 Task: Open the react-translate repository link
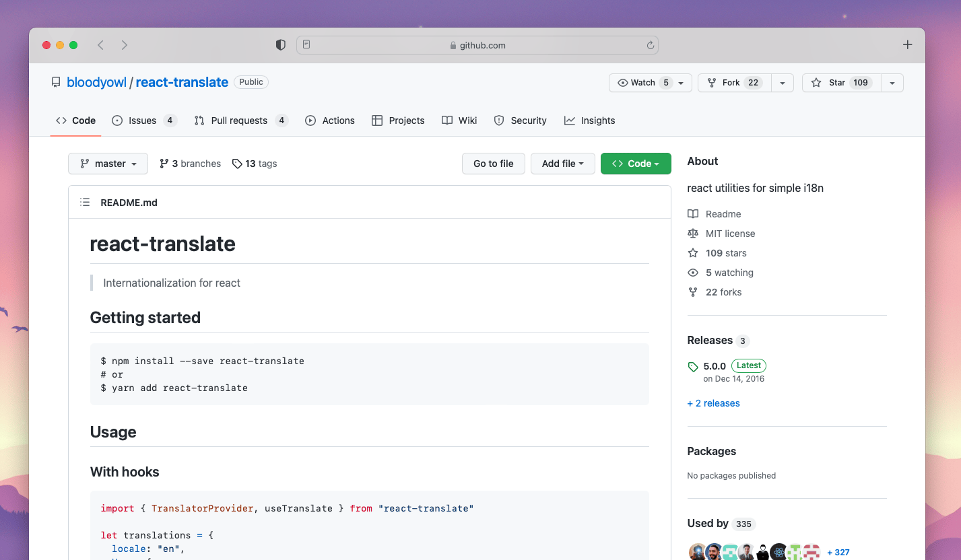click(182, 82)
